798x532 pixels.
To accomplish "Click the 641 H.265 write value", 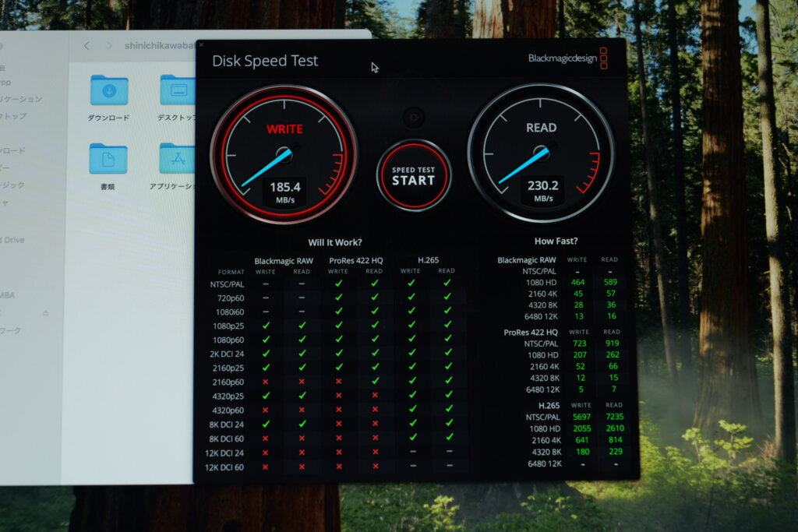I will coord(582,440).
